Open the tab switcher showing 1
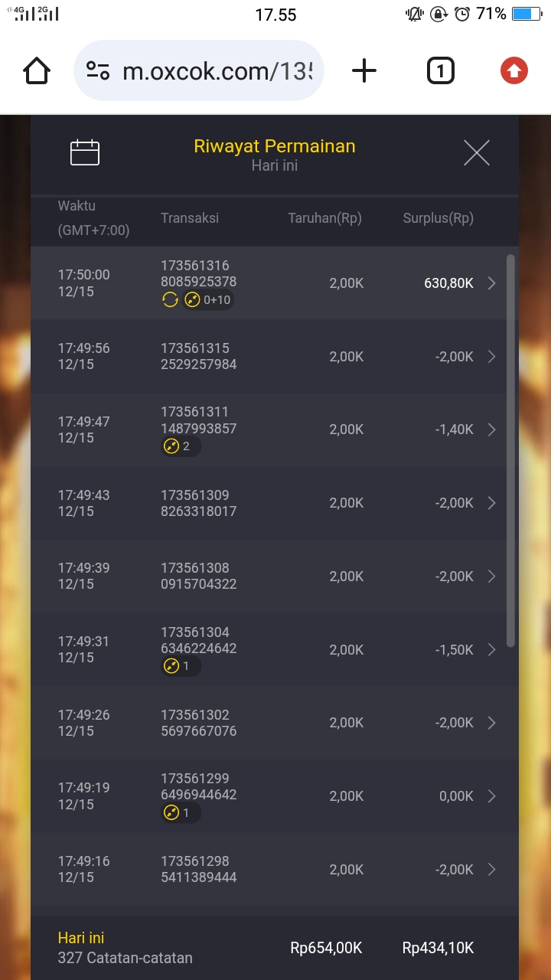 (440, 72)
